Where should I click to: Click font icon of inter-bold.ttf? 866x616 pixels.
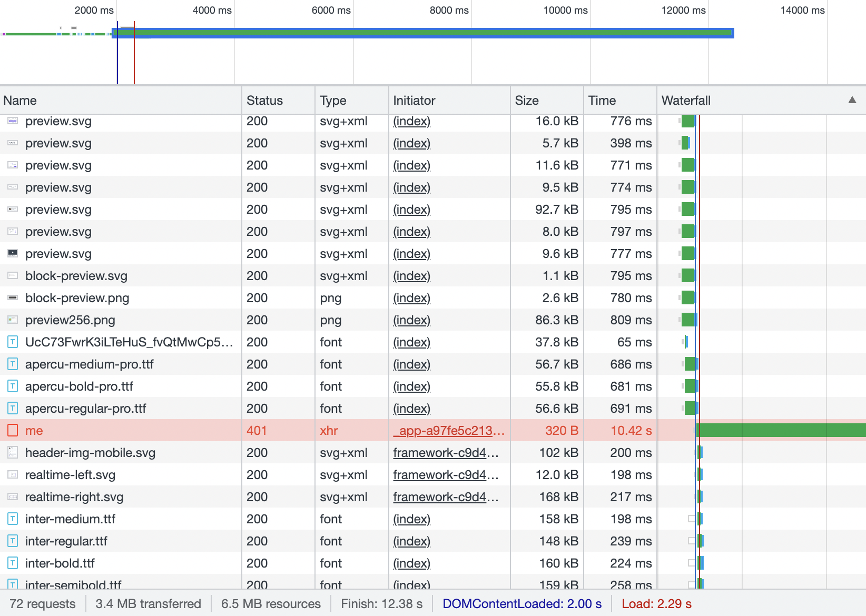[13, 563]
